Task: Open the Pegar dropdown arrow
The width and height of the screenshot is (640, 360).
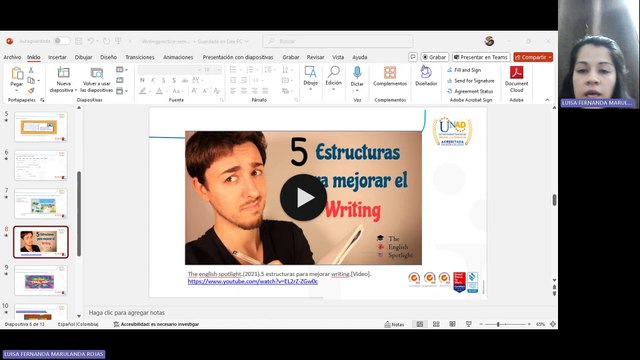Action: 17,91
